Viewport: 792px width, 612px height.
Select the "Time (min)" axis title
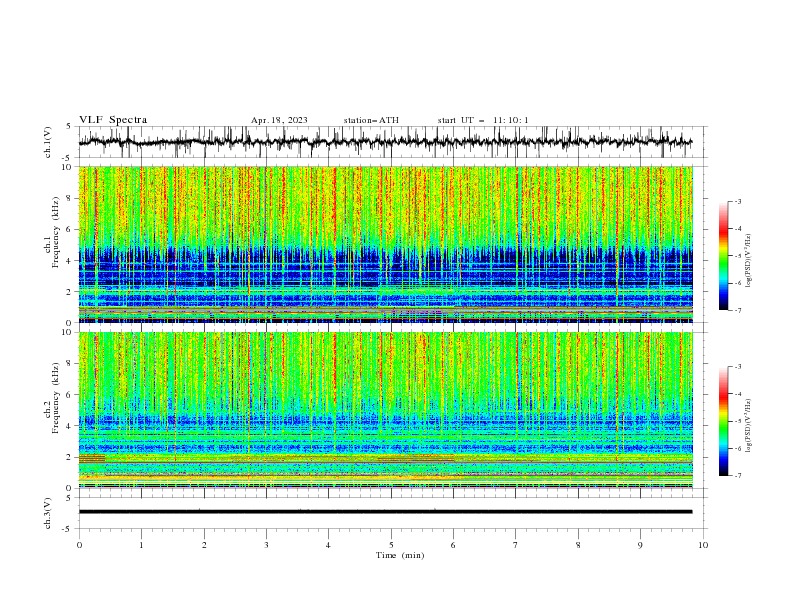click(x=400, y=555)
